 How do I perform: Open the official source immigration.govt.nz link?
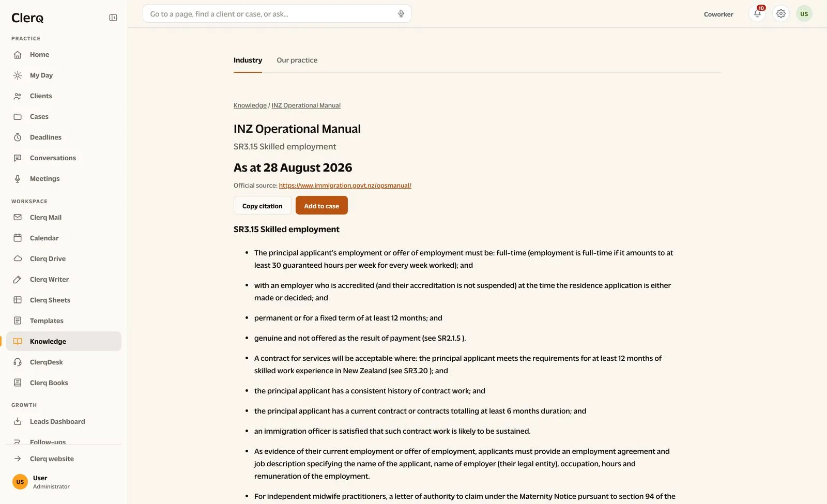pos(345,186)
